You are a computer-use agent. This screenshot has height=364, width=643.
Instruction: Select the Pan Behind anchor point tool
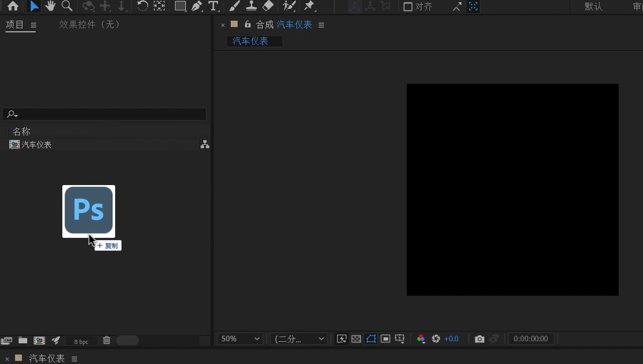point(159,6)
